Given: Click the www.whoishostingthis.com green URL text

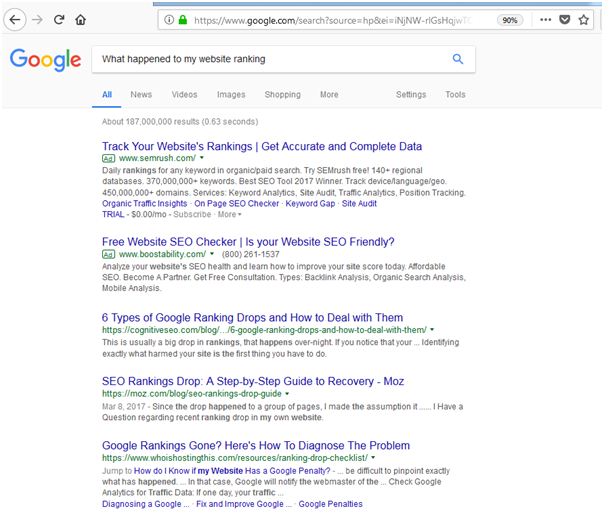Looking at the screenshot, I should tap(235, 458).
